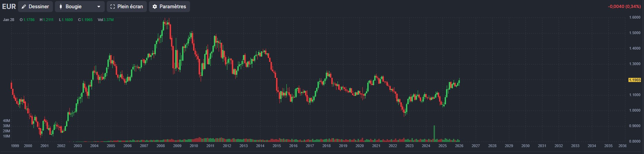Screen dimensions: 644x154
Task: Click the tall 2024 volume spike bar
Action: point(434,133)
